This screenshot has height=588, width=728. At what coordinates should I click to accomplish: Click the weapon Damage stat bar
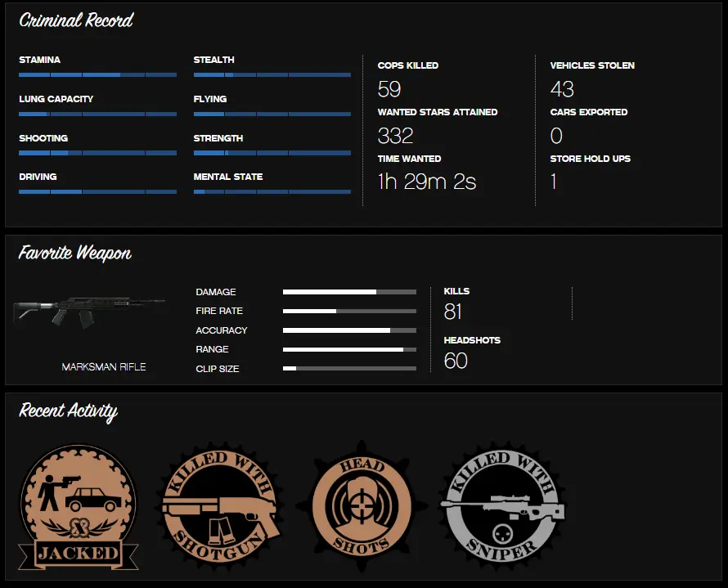(x=349, y=292)
